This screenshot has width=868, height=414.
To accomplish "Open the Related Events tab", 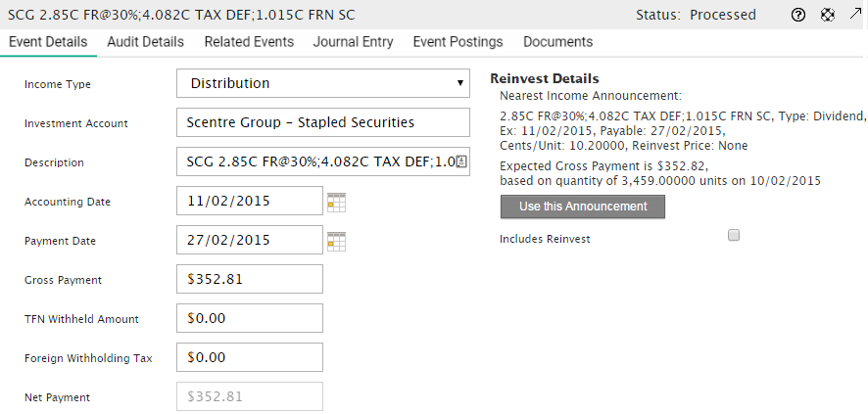I will (x=249, y=42).
